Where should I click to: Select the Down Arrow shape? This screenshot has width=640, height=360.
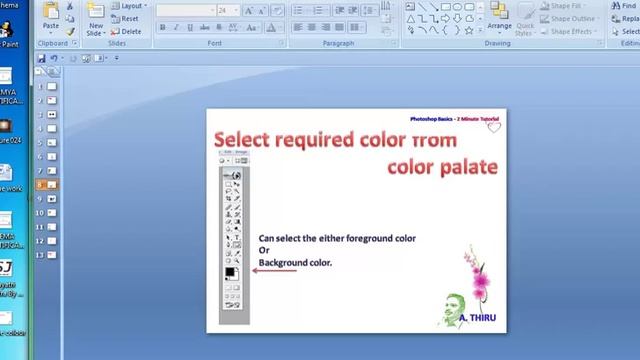[458, 18]
